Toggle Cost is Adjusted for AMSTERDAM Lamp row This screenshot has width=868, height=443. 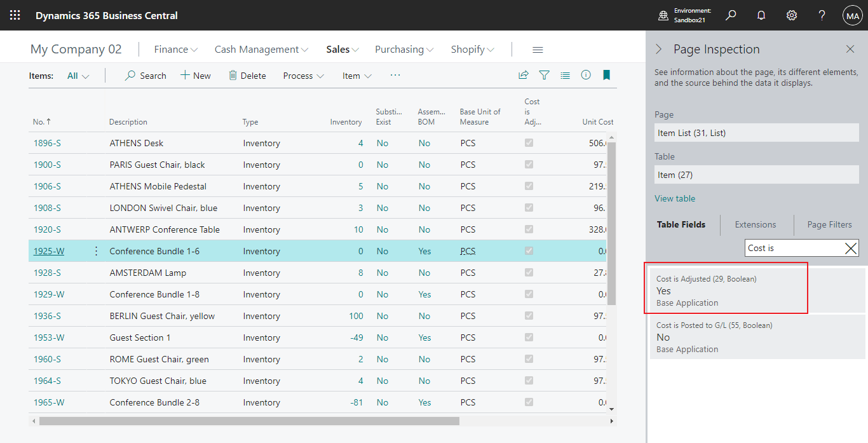tap(529, 273)
